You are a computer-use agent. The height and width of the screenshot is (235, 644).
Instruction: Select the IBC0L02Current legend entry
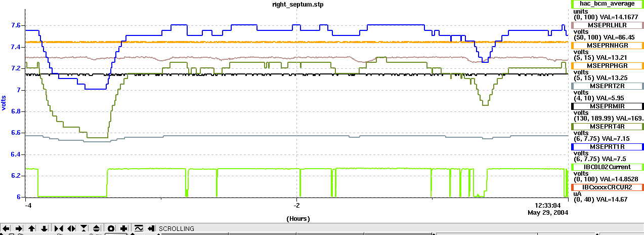[607, 167]
